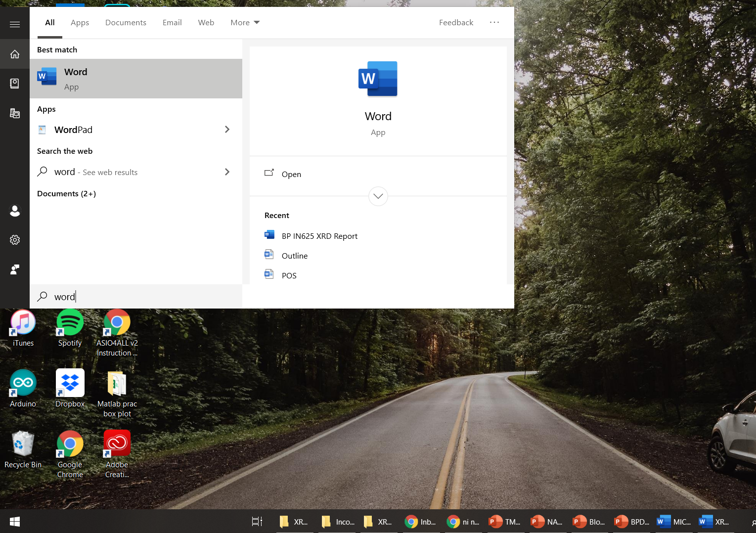The image size is (756, 533).
Task: Expand WordPad options chevron
Action: pos(227,129)
